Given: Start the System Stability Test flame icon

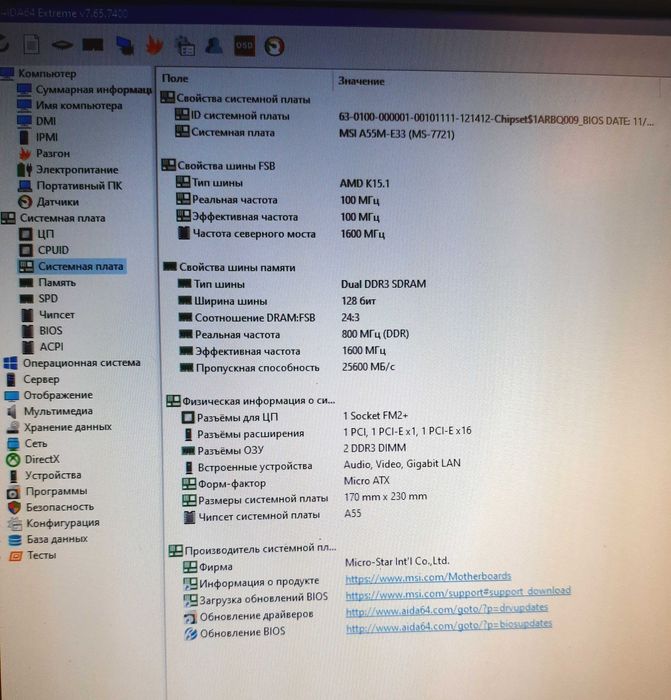Looking at the screenshot, I should 154,46.
